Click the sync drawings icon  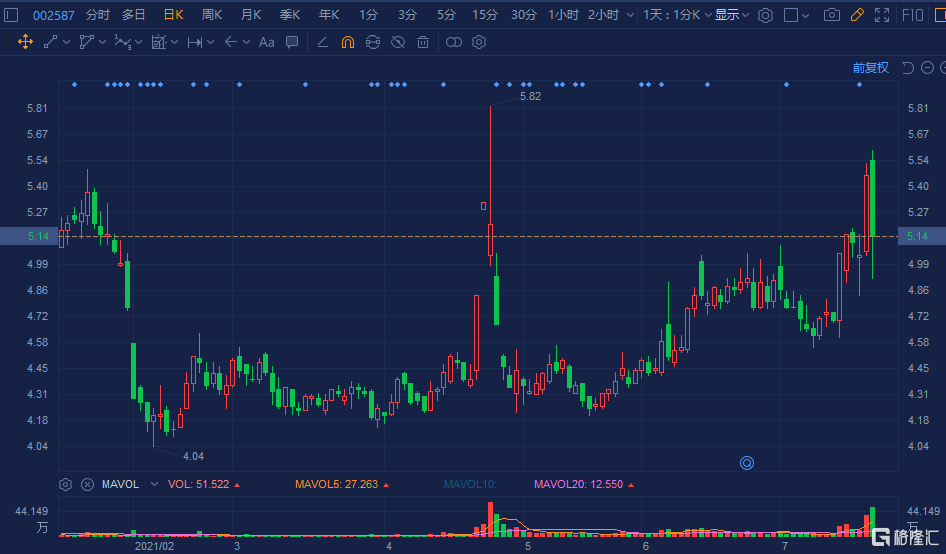click(373, 42)
